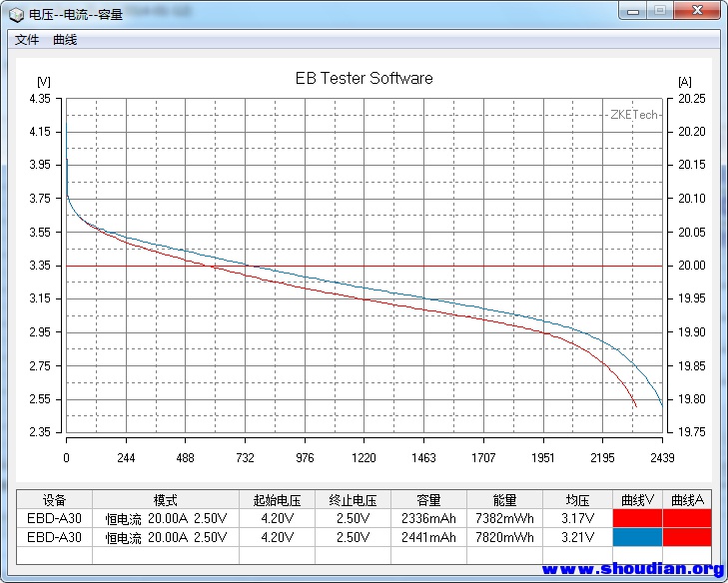Screen dimensions: 728x583
Task: Click EBD-A30 device cell in 2441mAh row
Action: point(54,537)
